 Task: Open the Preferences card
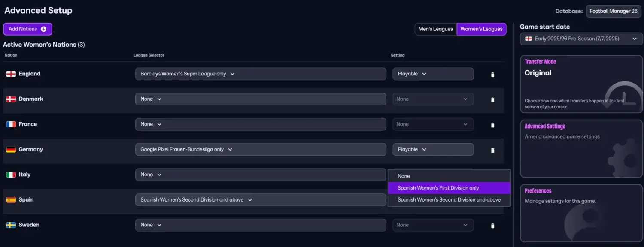(x=581, y=213)
